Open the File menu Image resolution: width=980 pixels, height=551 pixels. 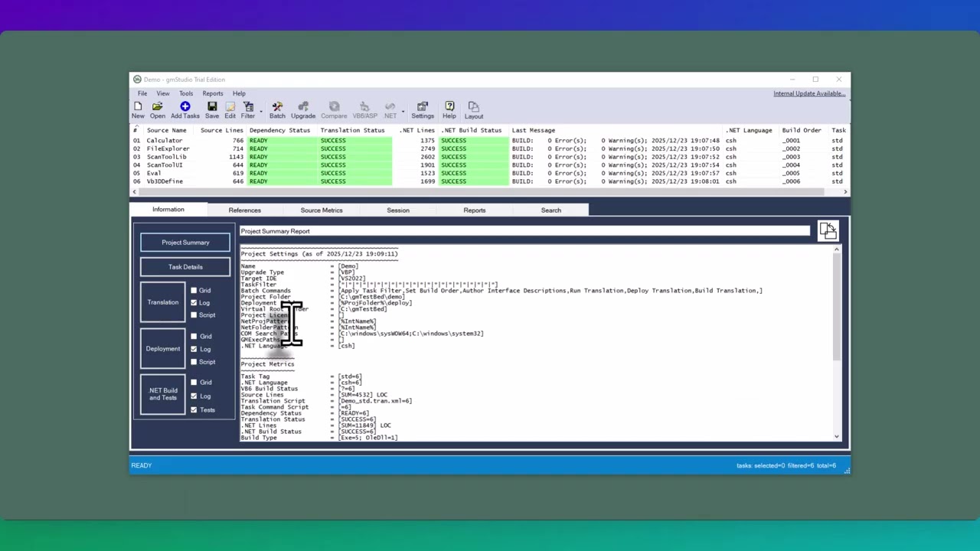(x=142, y=93)
